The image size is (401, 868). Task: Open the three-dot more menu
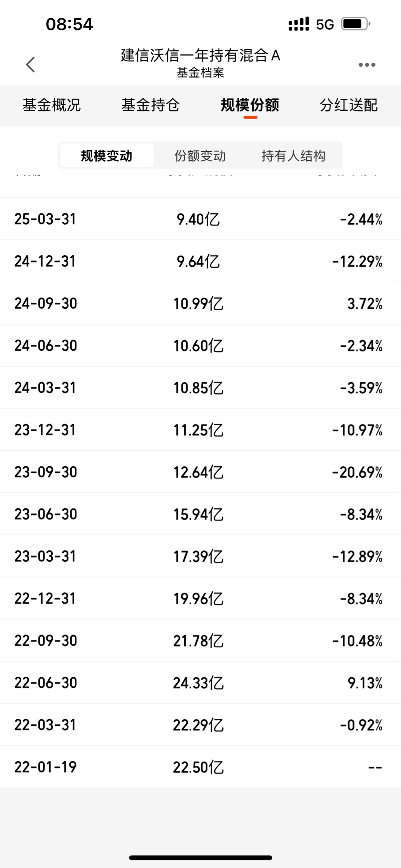367,65
